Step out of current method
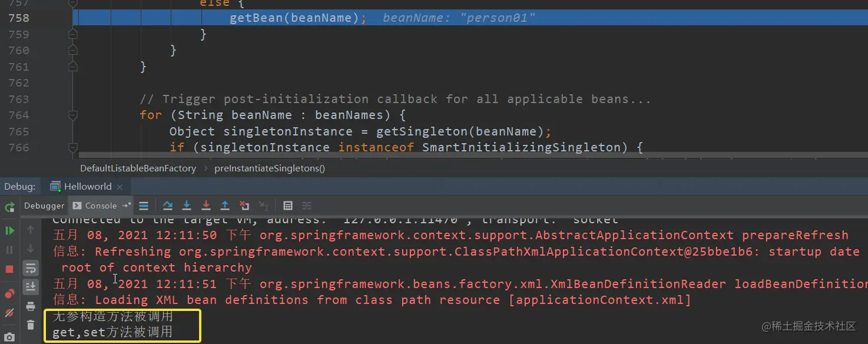 click(x=225, y=206)
